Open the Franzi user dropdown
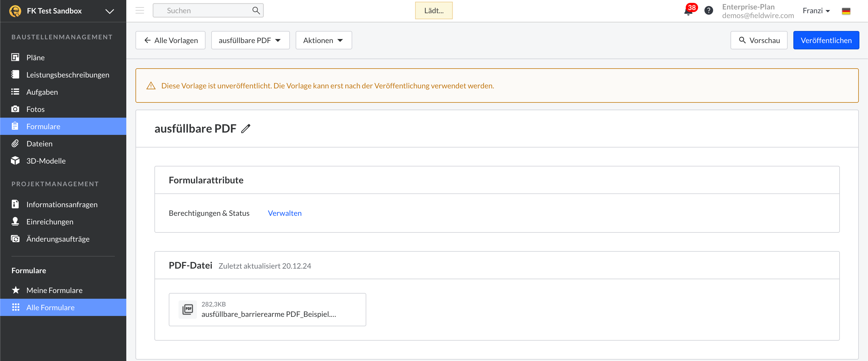 click(x=816, y=10)
